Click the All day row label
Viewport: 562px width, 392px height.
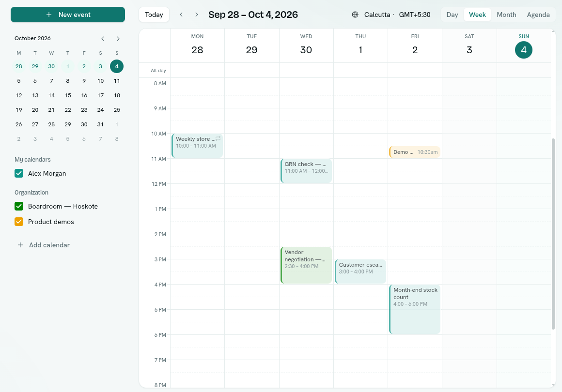[x=158, y=71]
